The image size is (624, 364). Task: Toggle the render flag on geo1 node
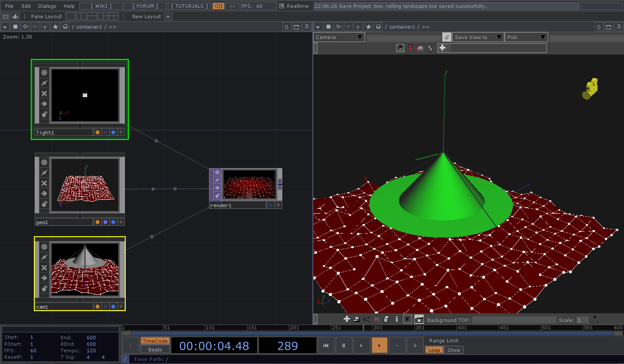pyautogui.click(x=105, y=222)
